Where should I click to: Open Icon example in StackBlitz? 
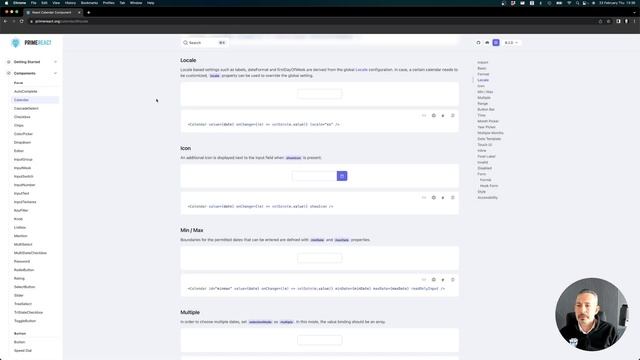pos(443,198)
